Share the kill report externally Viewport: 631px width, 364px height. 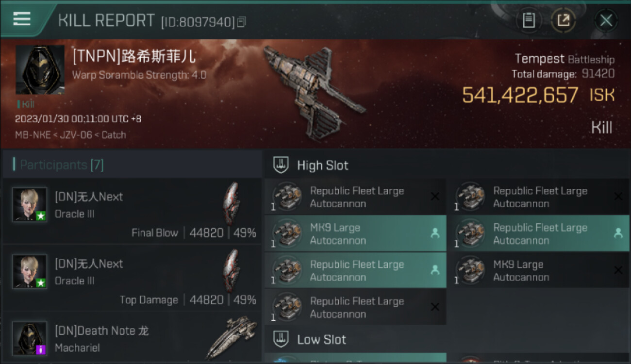(563, 20)
